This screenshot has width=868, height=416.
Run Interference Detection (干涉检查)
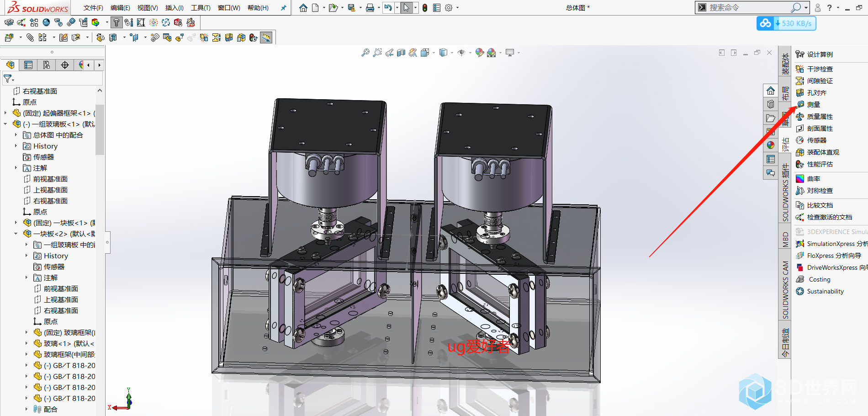[x=815, y=69]
